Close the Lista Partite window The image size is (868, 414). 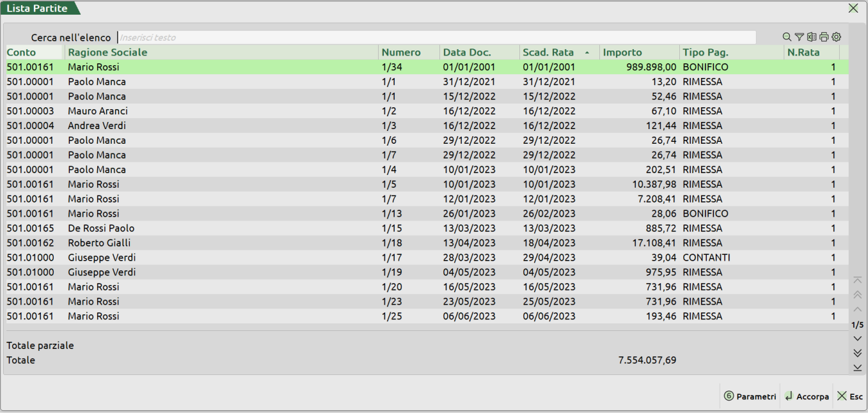[853, 8]
